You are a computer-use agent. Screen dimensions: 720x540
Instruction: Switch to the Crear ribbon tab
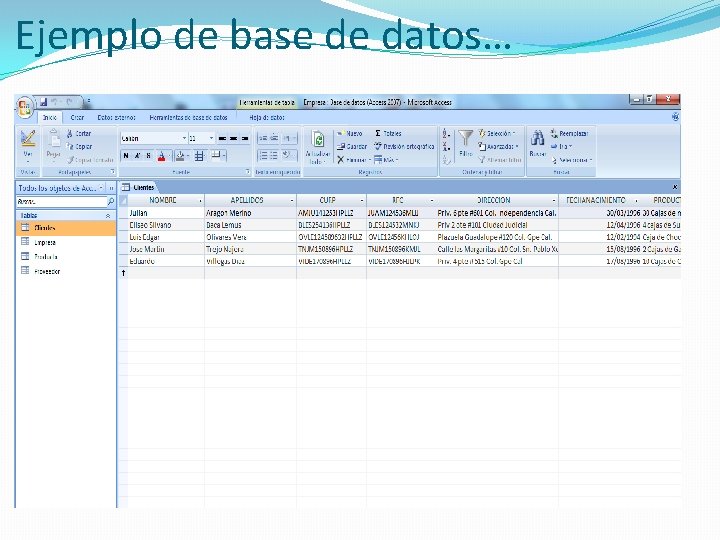77,118
